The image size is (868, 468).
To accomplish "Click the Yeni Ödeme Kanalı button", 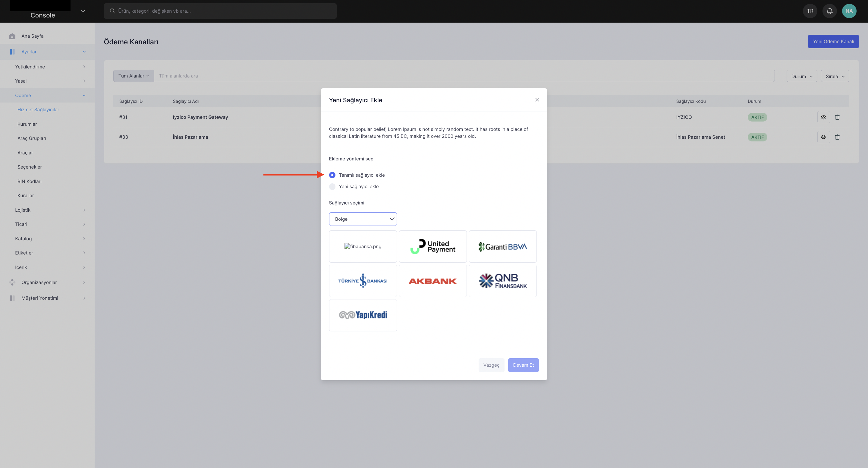I will tap(833, 42).
